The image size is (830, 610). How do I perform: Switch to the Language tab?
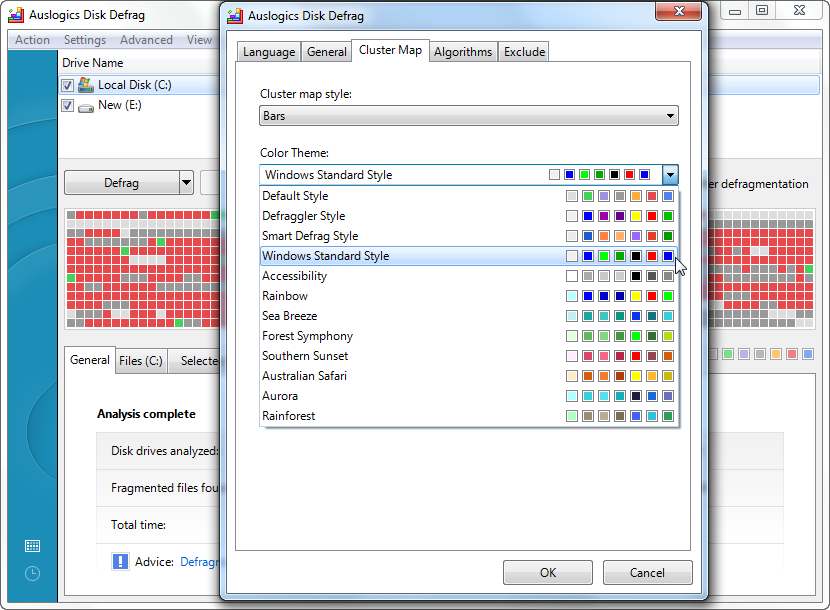click(269, 52)
